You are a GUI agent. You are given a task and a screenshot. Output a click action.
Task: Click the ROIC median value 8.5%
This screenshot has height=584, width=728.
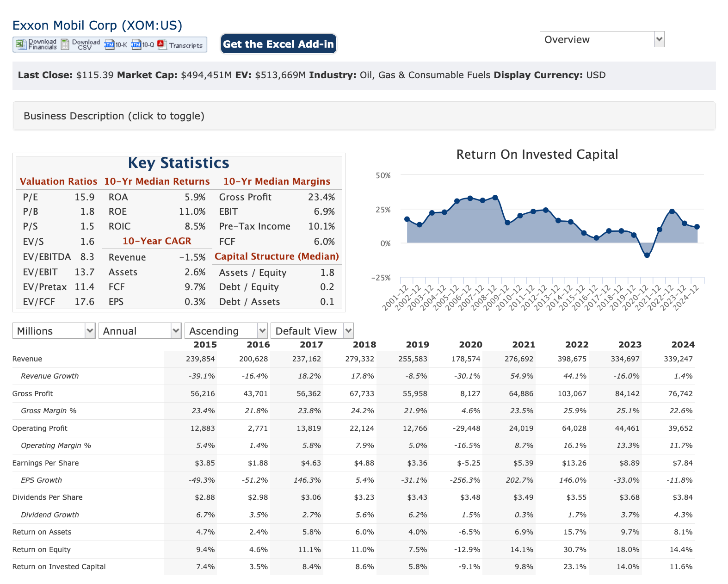(195, 226)
